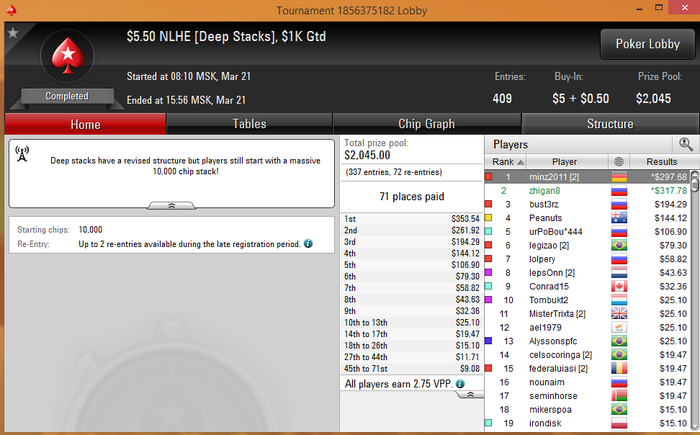Click the favorite star icon at top-left
Screen dimensions: 700x435
pyautogui.click(x=13, y=33)
